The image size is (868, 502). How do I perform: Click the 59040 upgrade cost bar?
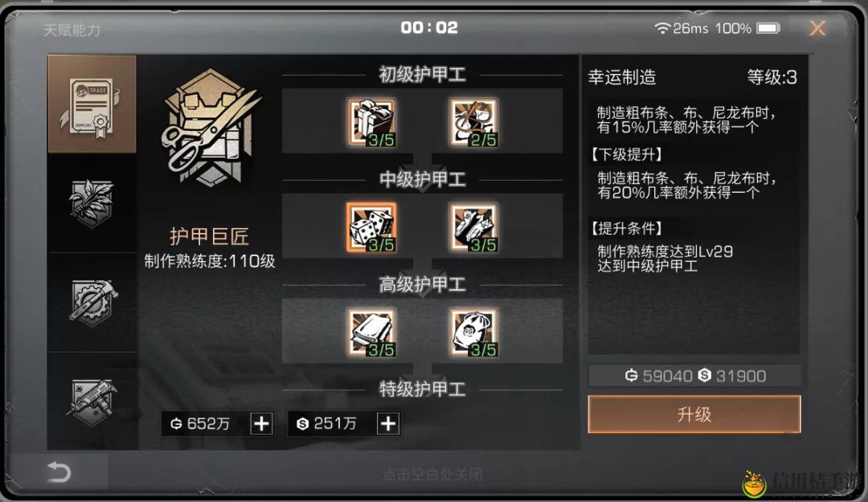coord(694,377)
